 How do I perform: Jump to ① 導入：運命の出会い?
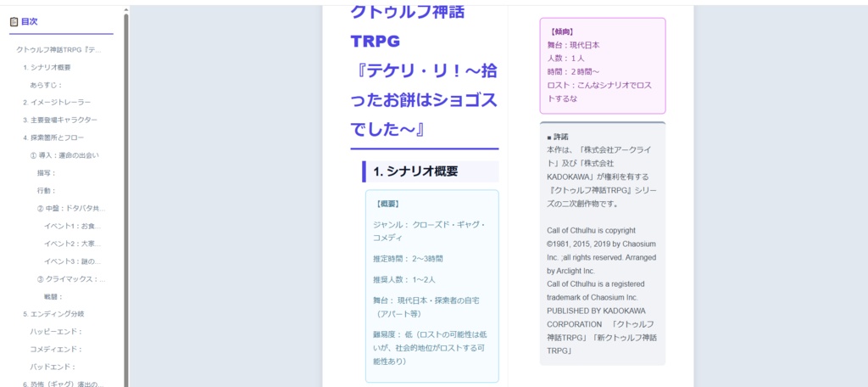point(64,156)
